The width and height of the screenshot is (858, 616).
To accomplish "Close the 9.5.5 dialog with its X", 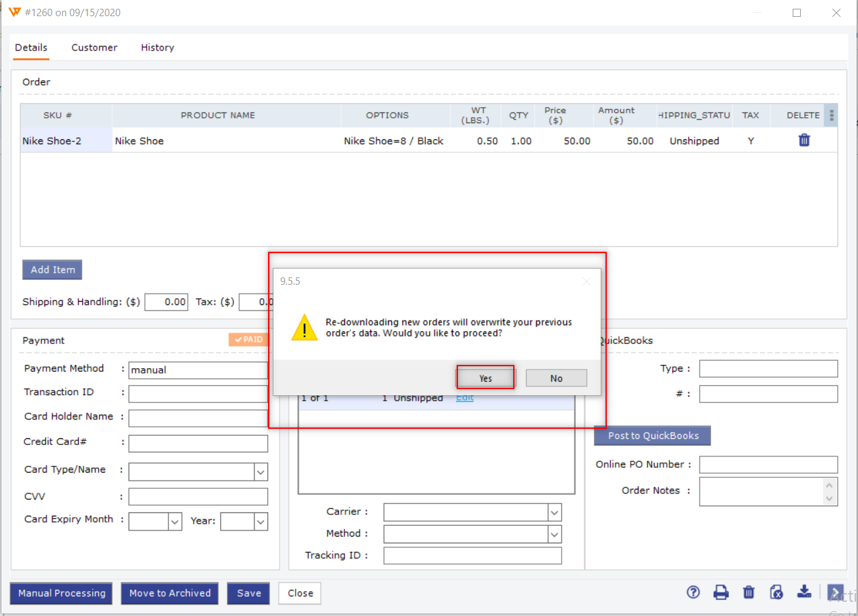I will click(x=586, y=281).
